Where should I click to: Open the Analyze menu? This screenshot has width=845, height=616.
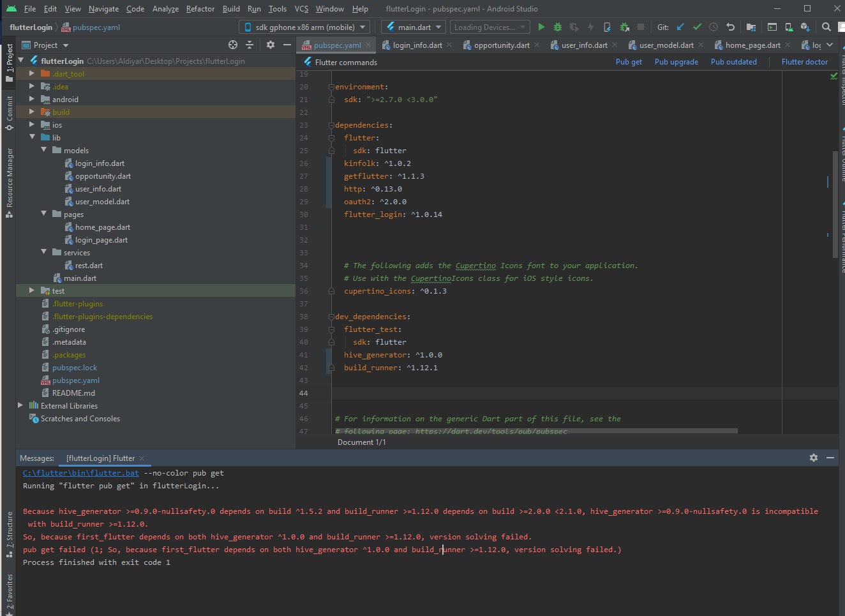click(x=165, y=8)
